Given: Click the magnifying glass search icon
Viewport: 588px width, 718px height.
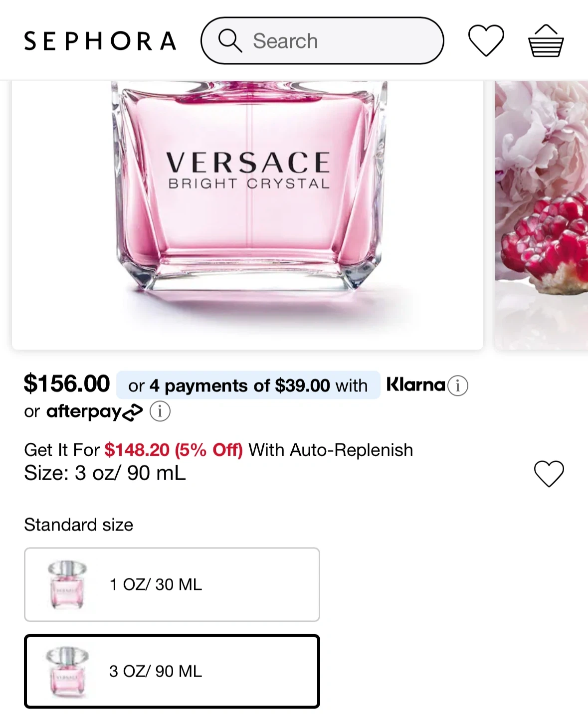Looking at the screenshot, I should (x=230, y=41).
